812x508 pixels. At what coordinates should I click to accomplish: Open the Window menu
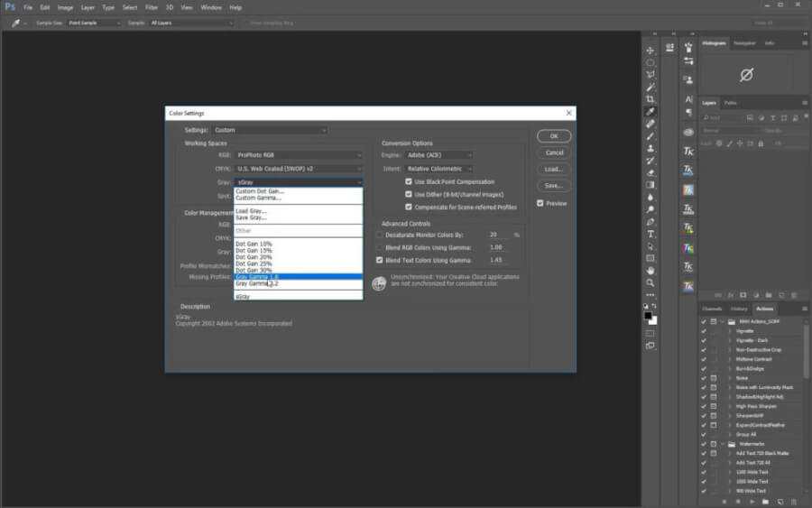coord(211,8)
